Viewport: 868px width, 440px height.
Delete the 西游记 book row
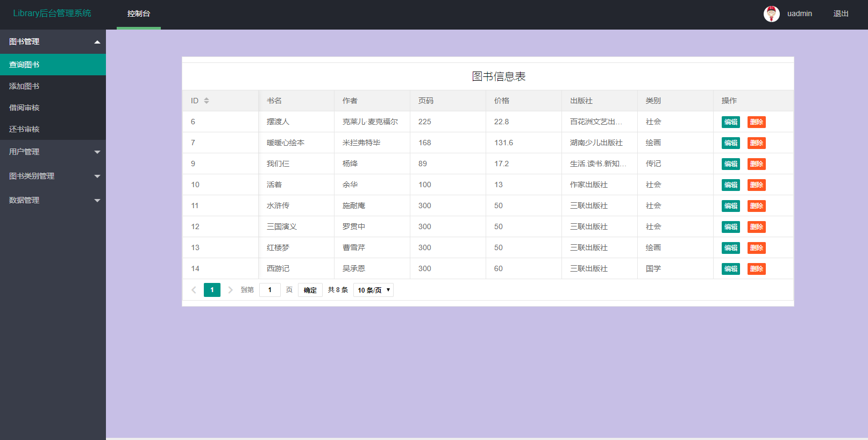coord(756,269)
